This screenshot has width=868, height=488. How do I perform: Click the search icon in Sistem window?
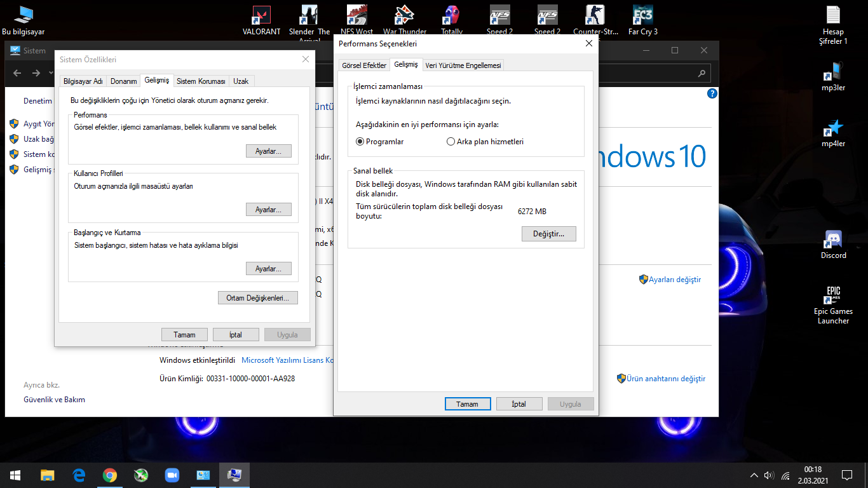(x=702, y=73)
